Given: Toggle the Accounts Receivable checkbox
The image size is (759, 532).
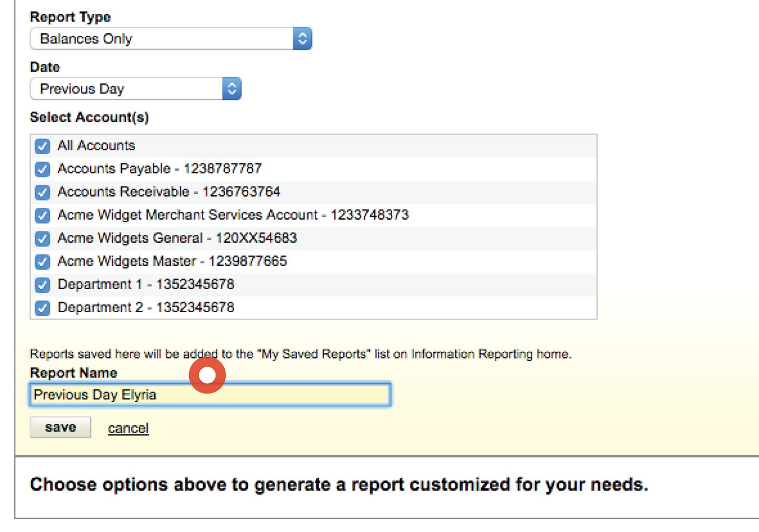Looking at the screenshot, I should 43,192.
